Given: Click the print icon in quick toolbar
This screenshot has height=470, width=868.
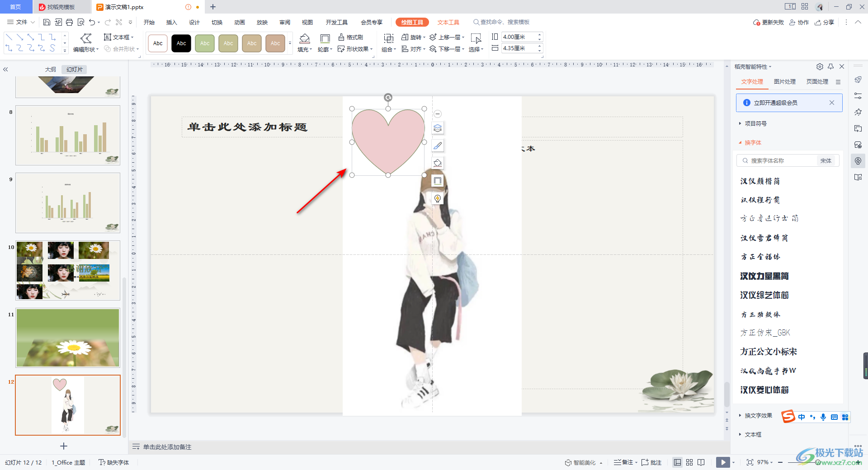Looking at the screenshot, I should coord(69,22).
